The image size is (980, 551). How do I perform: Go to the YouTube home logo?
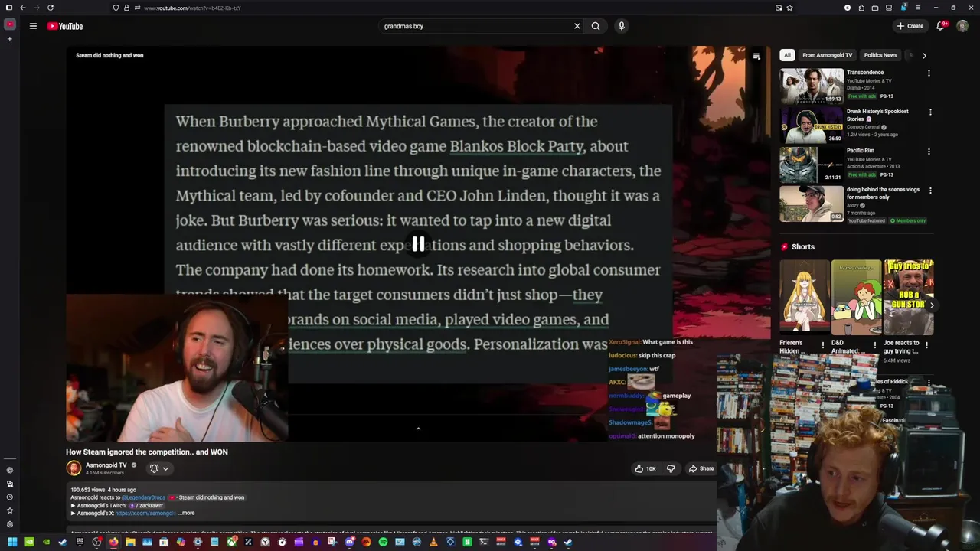click(65, 26)
